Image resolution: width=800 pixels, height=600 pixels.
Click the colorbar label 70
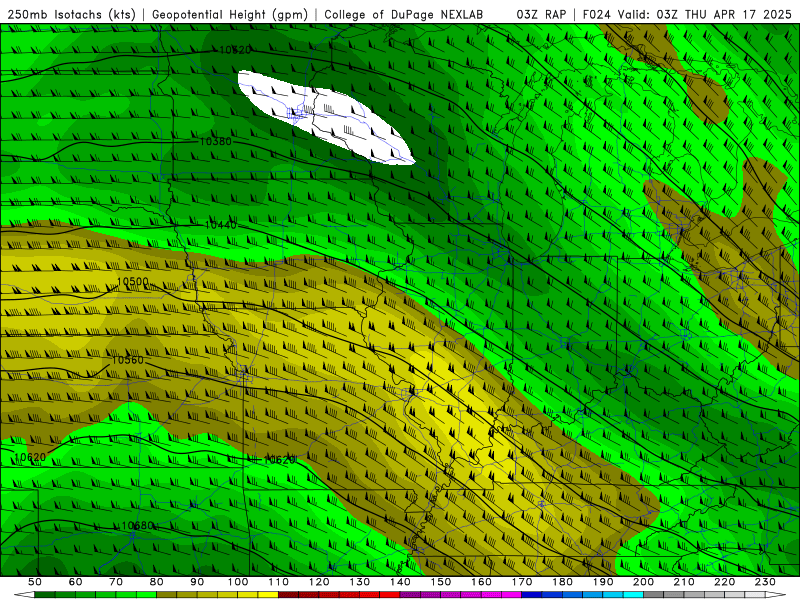[x=116, y=582]
